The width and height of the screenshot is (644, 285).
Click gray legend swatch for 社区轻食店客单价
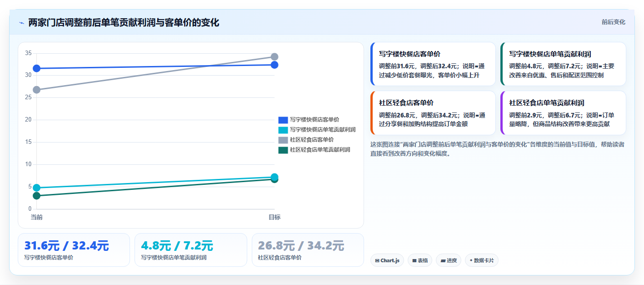tap(283, 140)
